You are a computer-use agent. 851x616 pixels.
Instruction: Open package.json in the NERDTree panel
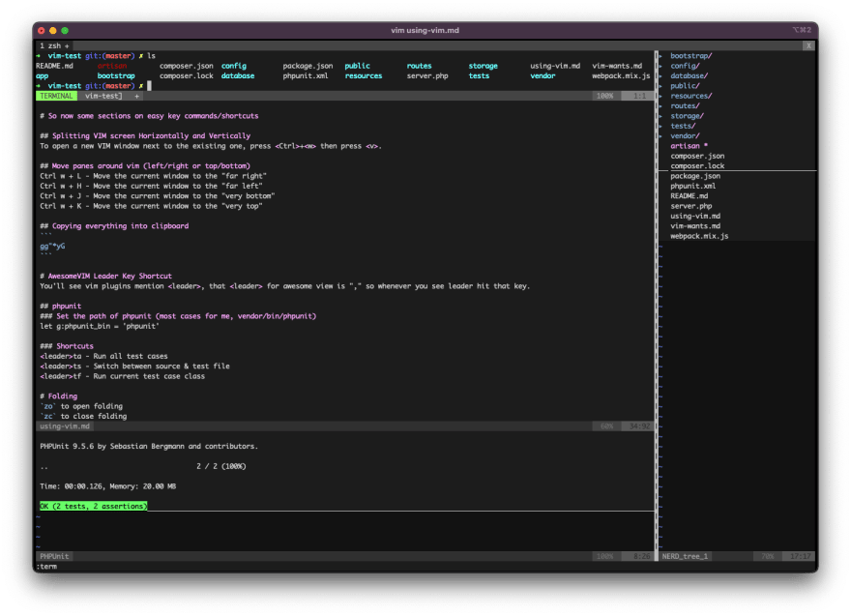click(695, 176)
